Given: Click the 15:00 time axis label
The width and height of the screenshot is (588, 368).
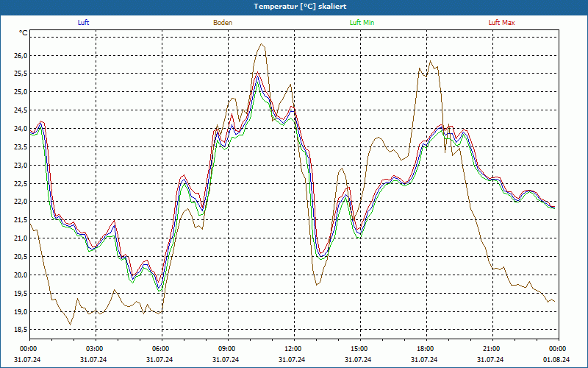Looking at the screenshot, I should tap(359, 349).
